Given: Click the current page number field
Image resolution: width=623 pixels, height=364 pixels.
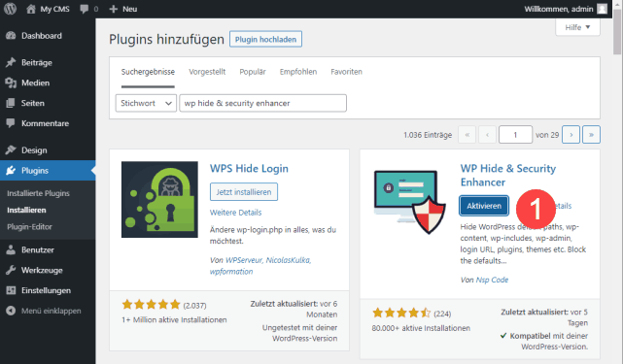Looking at the screenshot, I should point(515,135).
